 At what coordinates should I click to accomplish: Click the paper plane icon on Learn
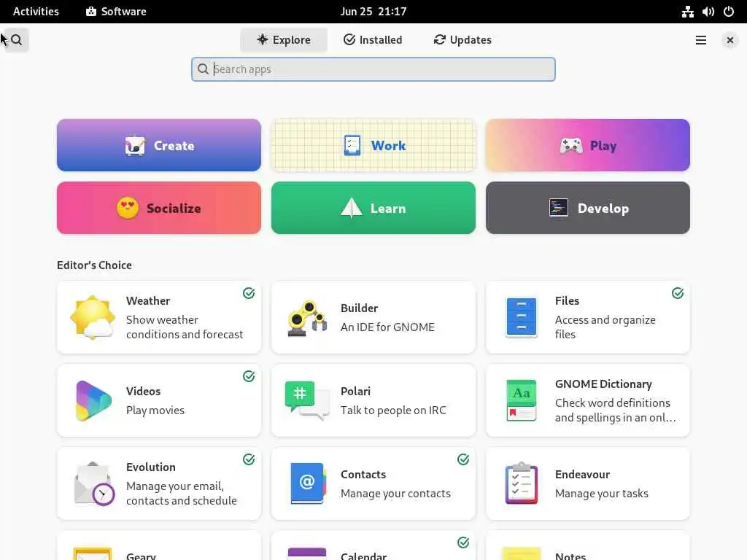[352, 208]
